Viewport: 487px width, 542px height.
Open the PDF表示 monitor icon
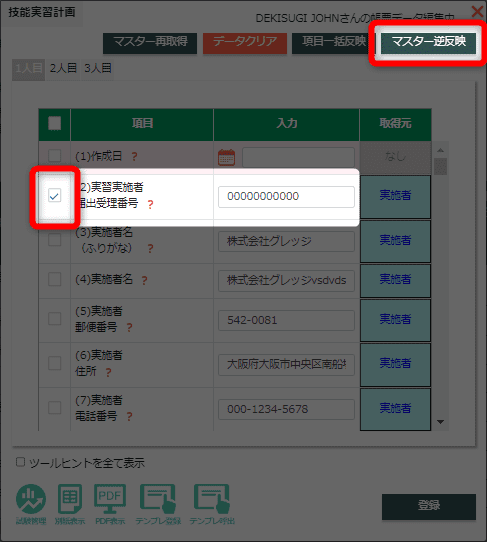[110, 504]
